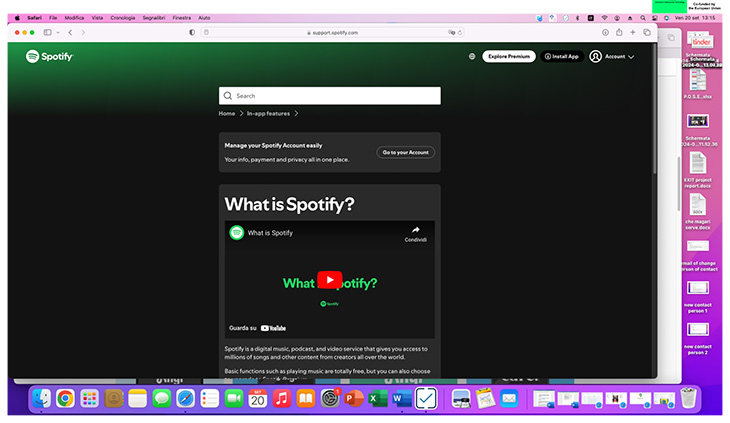
Task: Open the Cronologia menu
Action: tap(122, 18)
